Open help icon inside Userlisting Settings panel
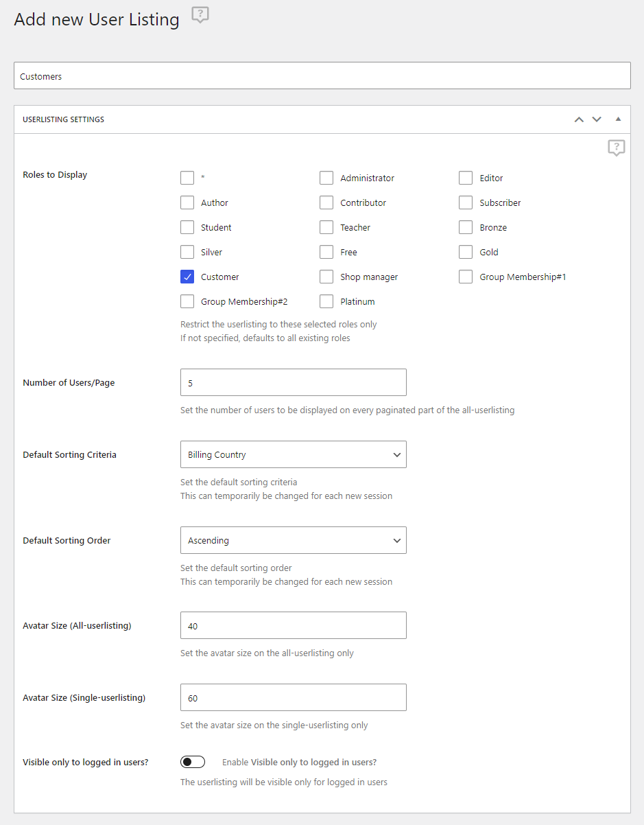 pos(617,148)
